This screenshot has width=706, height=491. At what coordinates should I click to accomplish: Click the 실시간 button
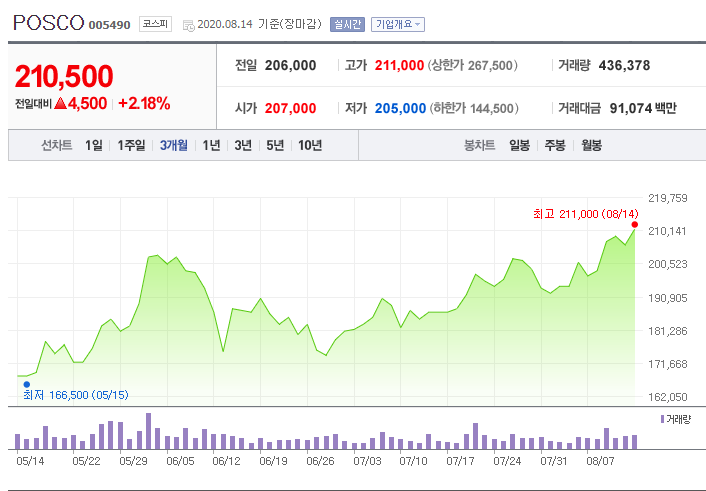pos(347,24)
